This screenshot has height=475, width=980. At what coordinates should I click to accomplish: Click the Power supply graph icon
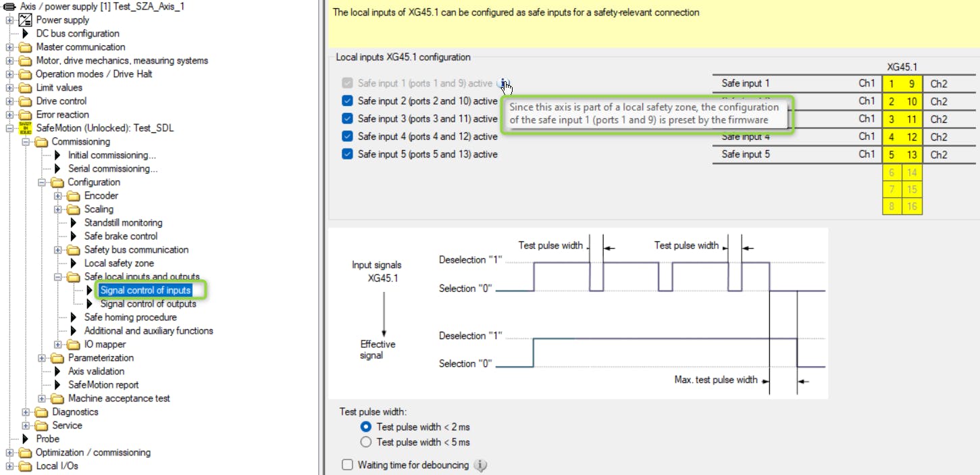pyautogui.click(x=26, y=20)
